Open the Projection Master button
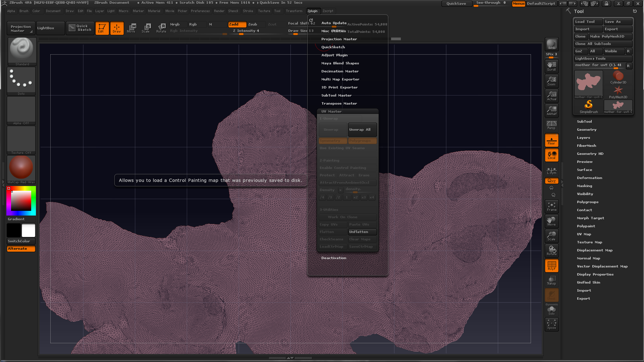This screenshot has width=644, height=362. tap(20, 28)
